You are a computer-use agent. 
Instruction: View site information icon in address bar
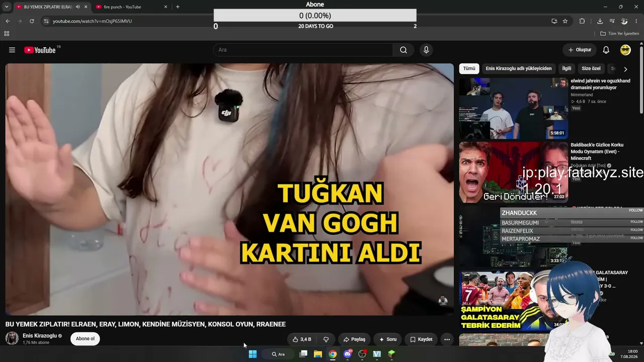click(x=46, y=21)
